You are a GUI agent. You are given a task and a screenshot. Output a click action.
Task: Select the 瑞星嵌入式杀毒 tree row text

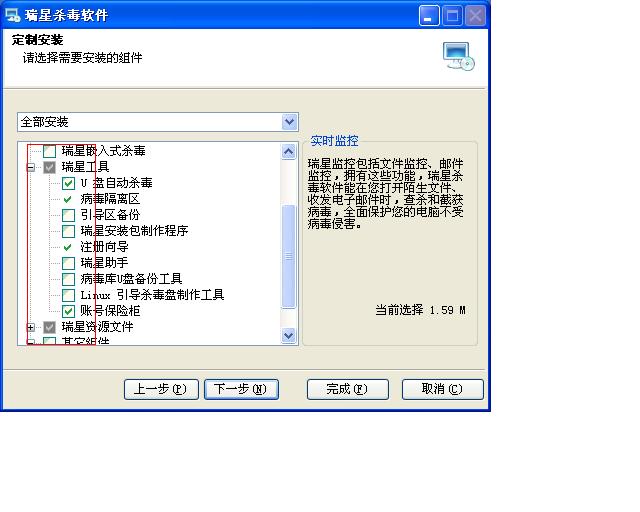coord(103,151)
